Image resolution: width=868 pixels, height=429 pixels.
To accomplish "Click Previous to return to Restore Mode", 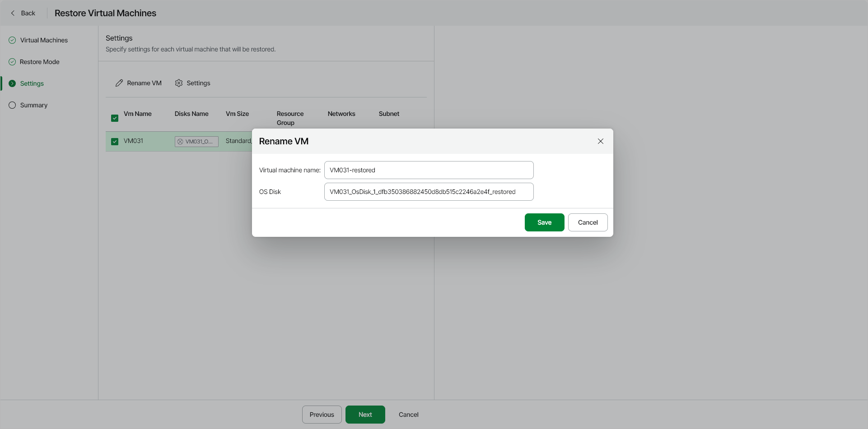I will (x=322, y=414).
